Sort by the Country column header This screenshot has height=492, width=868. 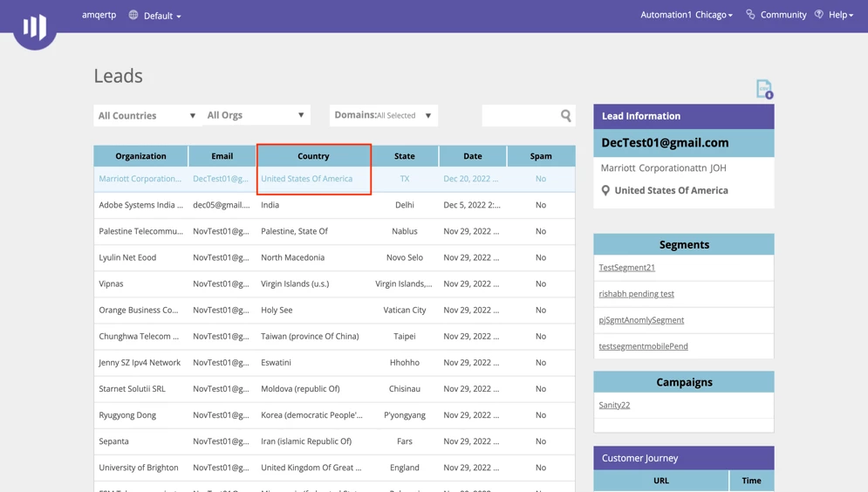tap(313, 156)
